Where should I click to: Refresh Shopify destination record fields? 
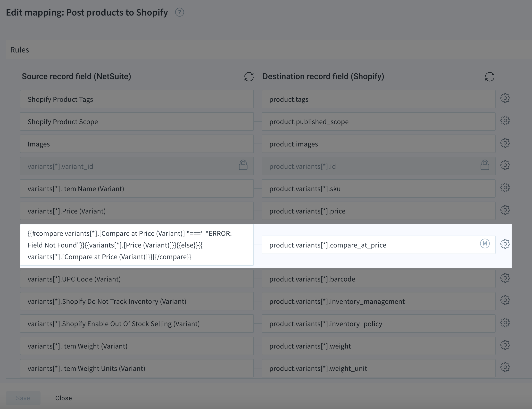[490, 77]
